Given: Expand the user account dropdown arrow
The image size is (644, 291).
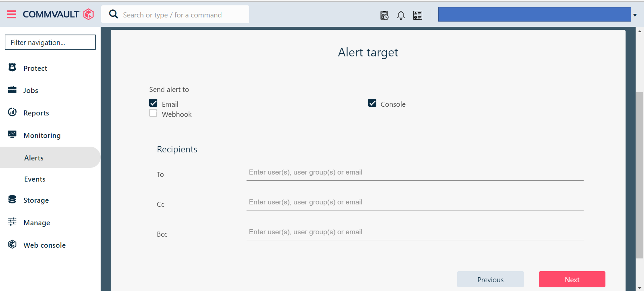Looking at the screenshot, I should (x=634, y=15).
